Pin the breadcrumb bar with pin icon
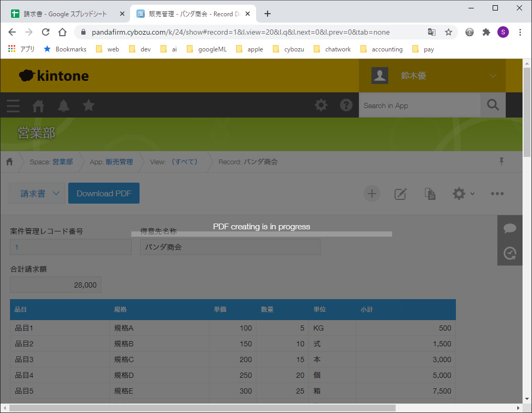 click(501, 162)
